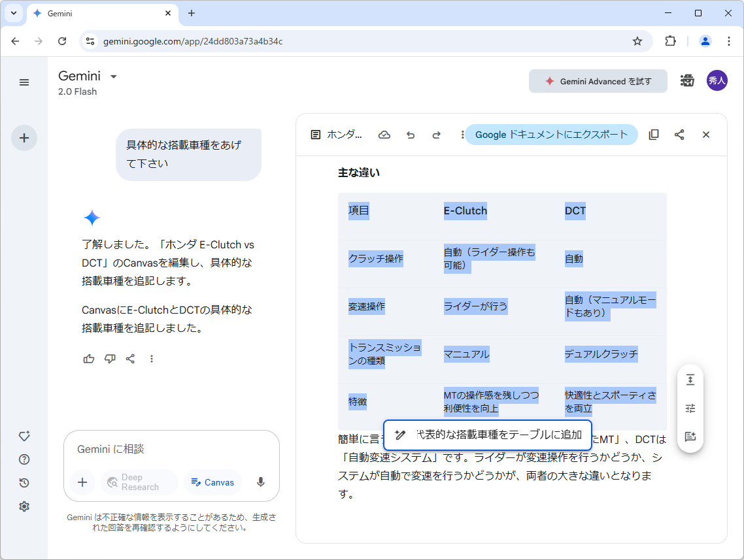
Task: Start a new chat with the plus icon
Action: 24,138
